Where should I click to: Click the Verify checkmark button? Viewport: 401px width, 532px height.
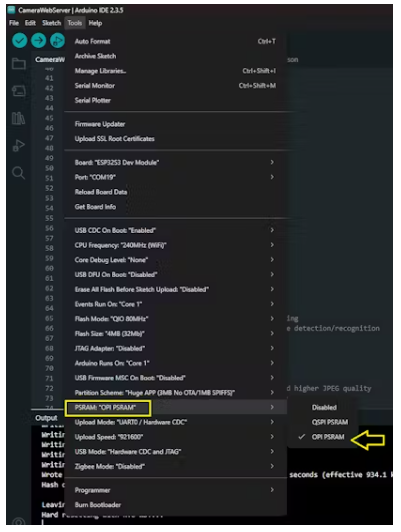20,41
